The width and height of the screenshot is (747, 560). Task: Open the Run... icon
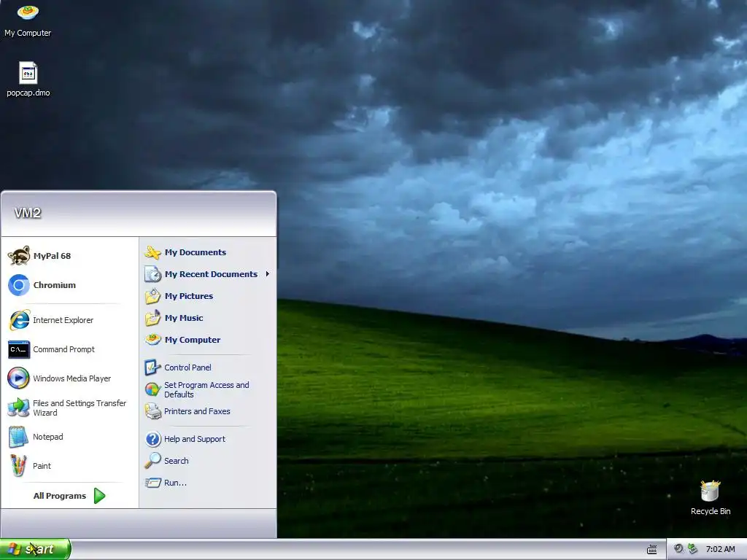click(x=153, y=483)
